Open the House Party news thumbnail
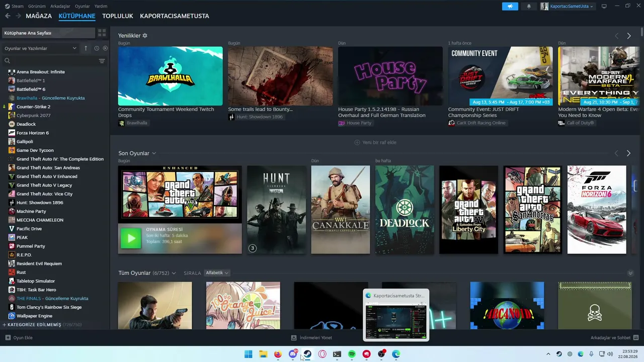 point(390,76)
